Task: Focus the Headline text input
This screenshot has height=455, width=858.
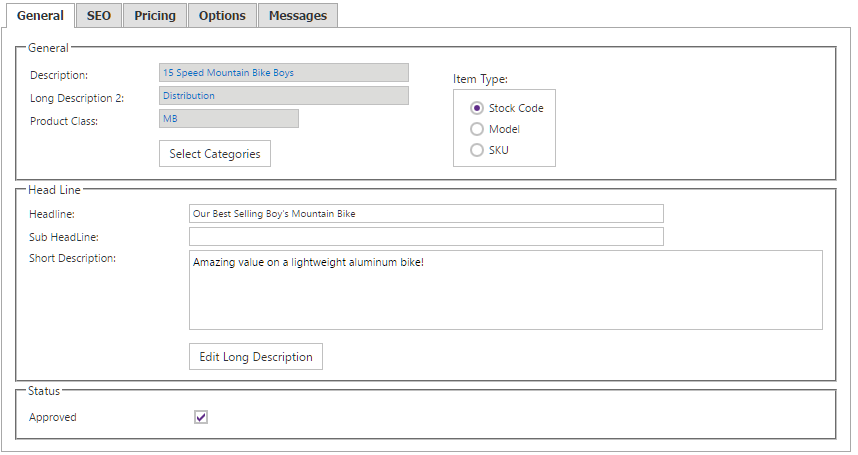Action: click(x=426, y=214)
